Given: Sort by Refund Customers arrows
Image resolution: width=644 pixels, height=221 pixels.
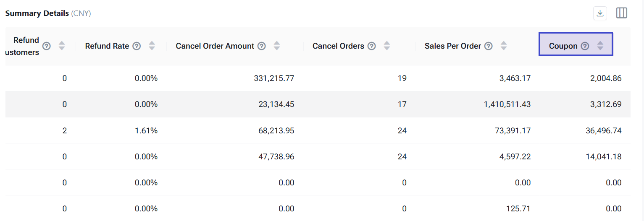Looking at the screenshot, I should (62, 46).
